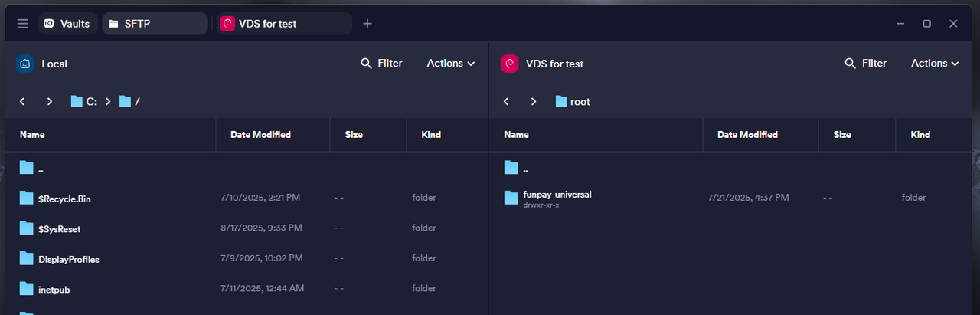
Task: Click the Debian icon beside VDS for test
Action: (x=510, y=64)
